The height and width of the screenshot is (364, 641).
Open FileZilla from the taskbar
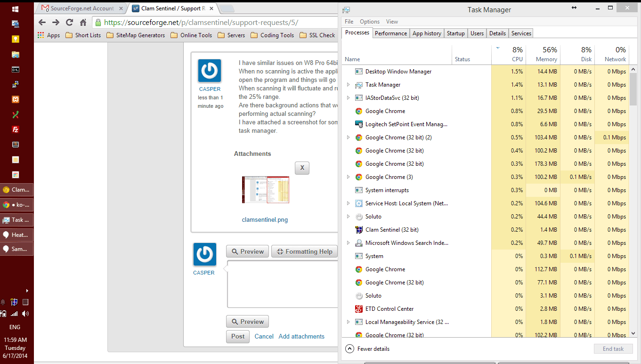click(16, 129)
